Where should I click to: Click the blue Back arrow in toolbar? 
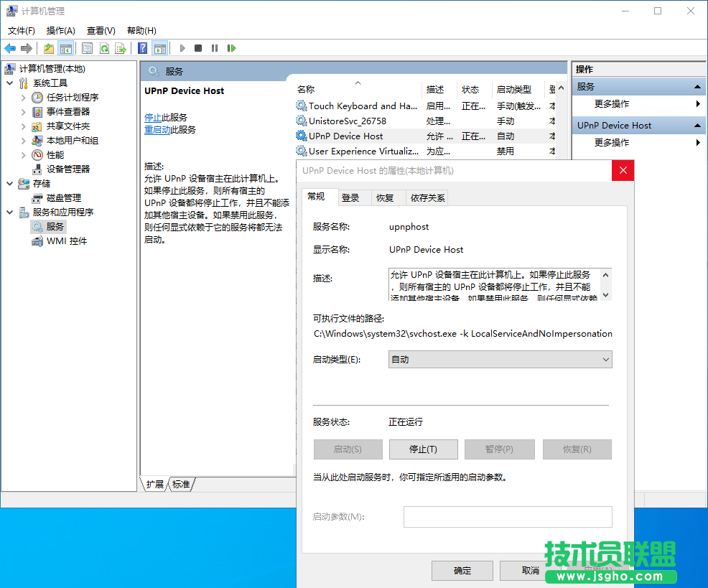[x=10, y=48]
